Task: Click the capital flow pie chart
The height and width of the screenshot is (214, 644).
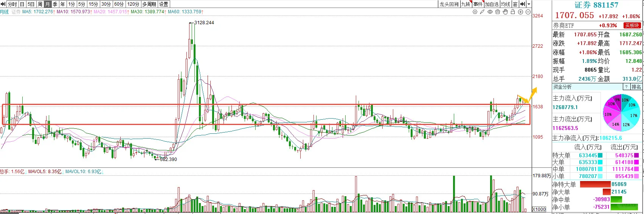Action: (621, 112)
